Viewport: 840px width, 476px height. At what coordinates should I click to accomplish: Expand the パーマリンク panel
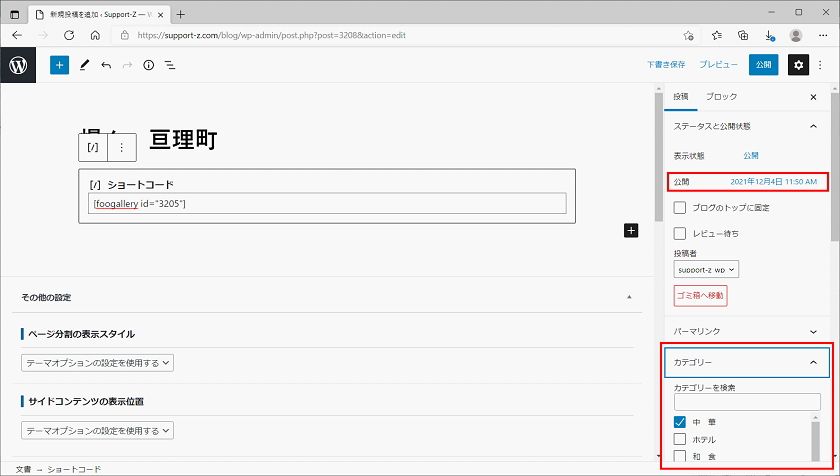746,331
